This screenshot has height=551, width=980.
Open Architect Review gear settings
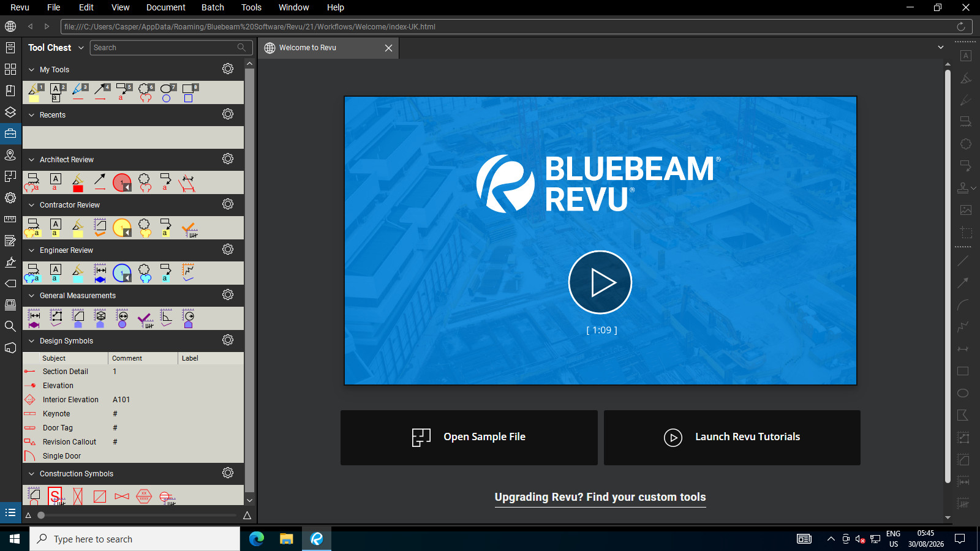(x=228, y=159)
